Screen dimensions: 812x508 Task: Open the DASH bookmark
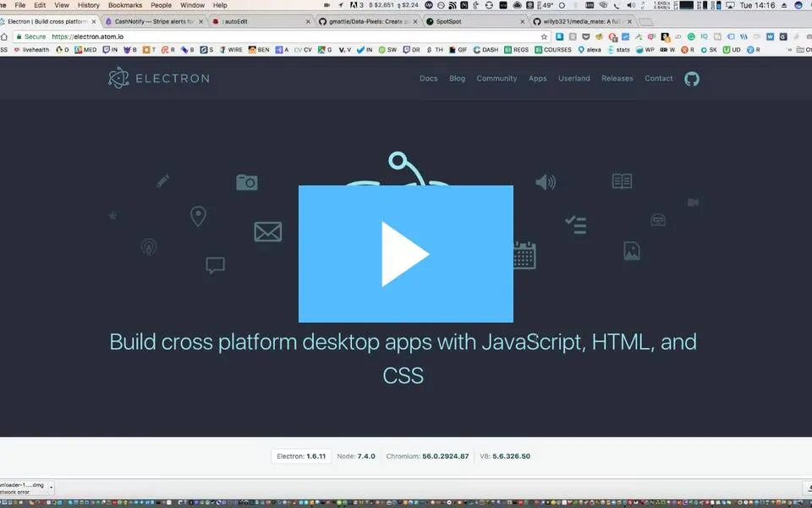coord(486,50)
